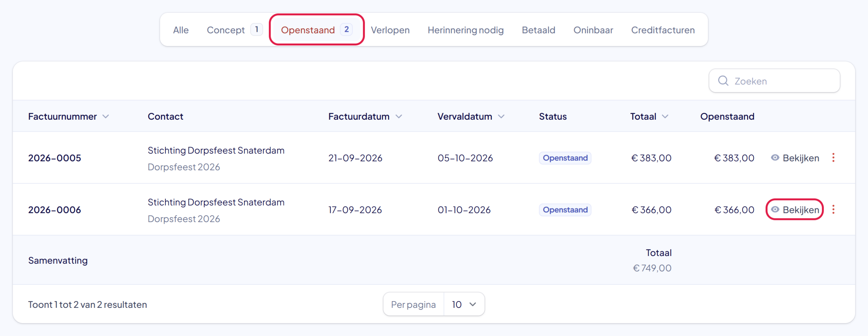Sort by Factuurdatum column chevron

pos(399,117)
